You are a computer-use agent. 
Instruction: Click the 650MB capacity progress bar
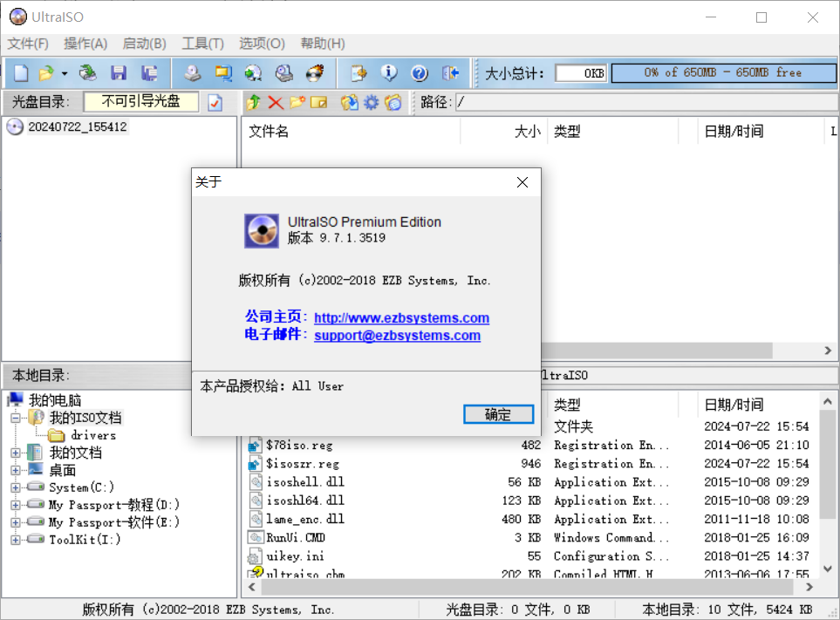coord(723,72)
